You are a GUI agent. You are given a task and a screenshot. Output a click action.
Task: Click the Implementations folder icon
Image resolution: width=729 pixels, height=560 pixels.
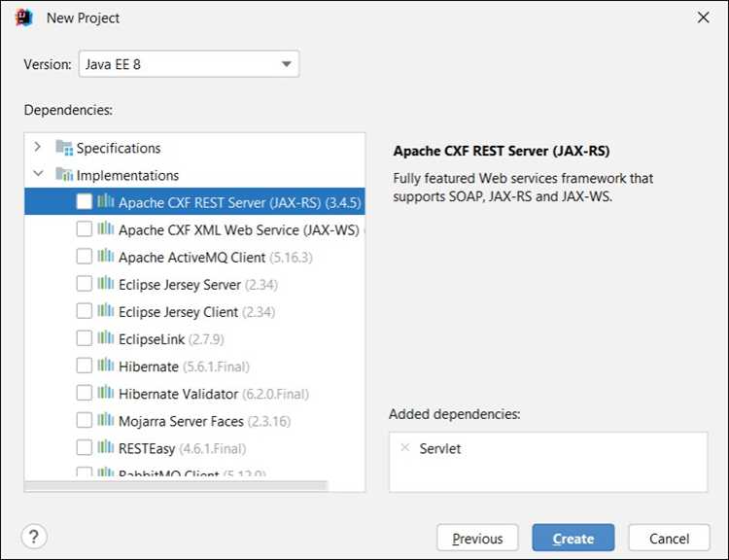[x=64, y=174]
